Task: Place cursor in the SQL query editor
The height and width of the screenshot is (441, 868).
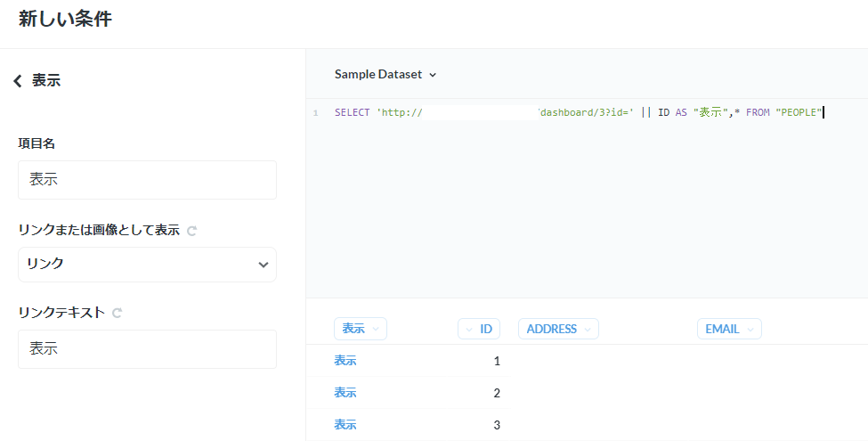Action: 587,199
